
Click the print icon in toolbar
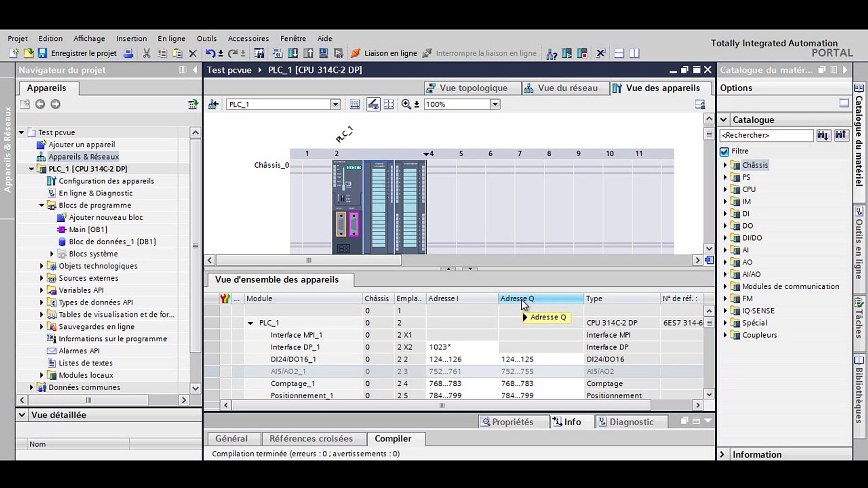128,53
